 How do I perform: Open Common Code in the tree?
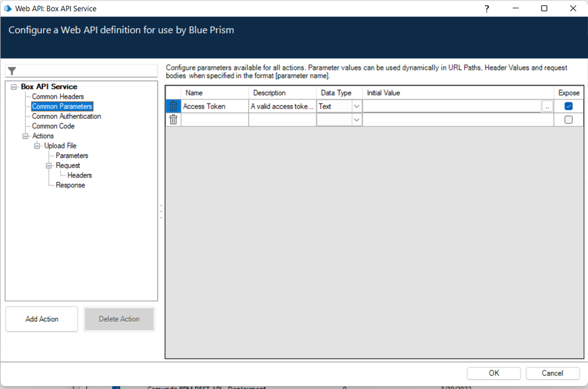tap(53, 126)
